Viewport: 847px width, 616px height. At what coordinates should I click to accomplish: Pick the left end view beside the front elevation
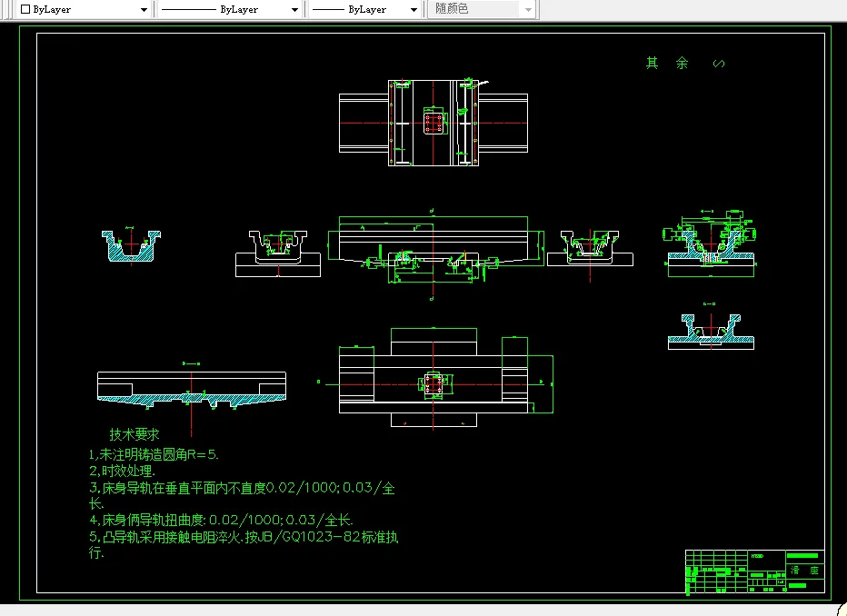(278, 253)
